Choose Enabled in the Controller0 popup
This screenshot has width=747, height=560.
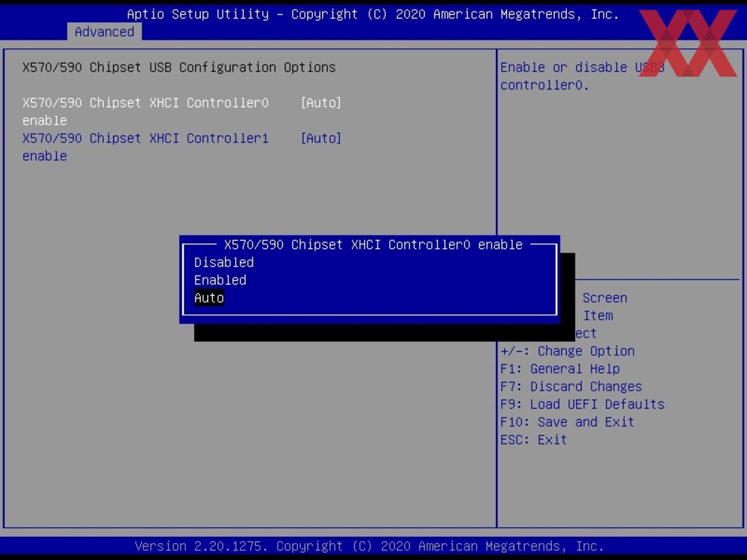220,280
